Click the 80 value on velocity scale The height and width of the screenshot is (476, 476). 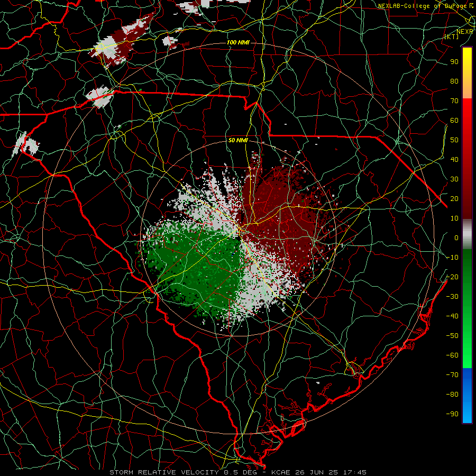(454, 81)
